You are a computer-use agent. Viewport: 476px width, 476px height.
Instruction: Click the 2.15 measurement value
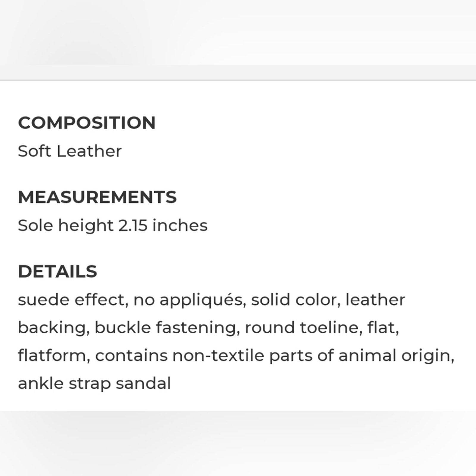point(133,226)
